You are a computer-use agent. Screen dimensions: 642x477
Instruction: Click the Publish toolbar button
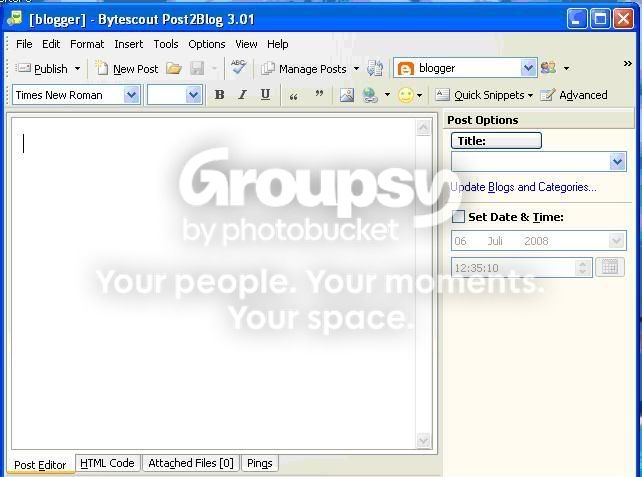(x=41, y=69)
